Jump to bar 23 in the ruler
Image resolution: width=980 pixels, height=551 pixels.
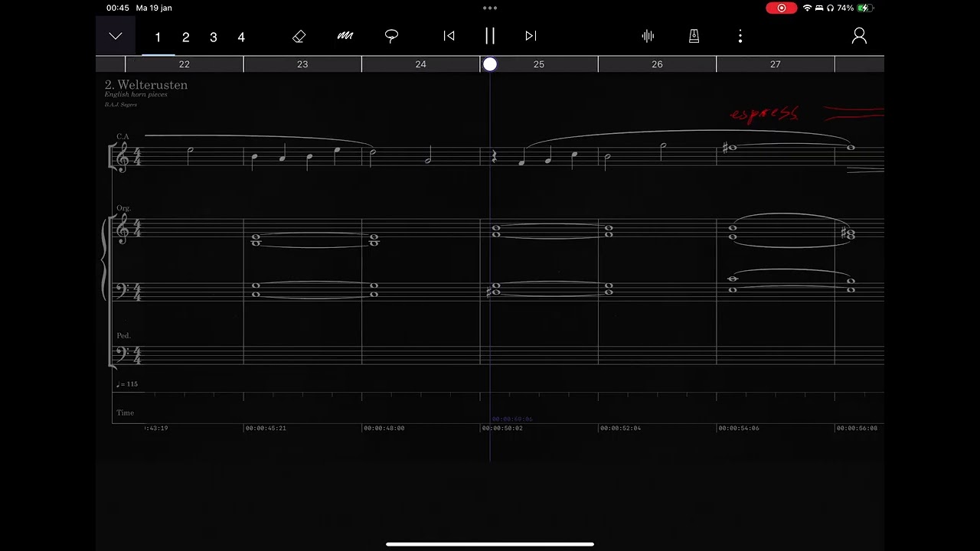coord(302,64)
